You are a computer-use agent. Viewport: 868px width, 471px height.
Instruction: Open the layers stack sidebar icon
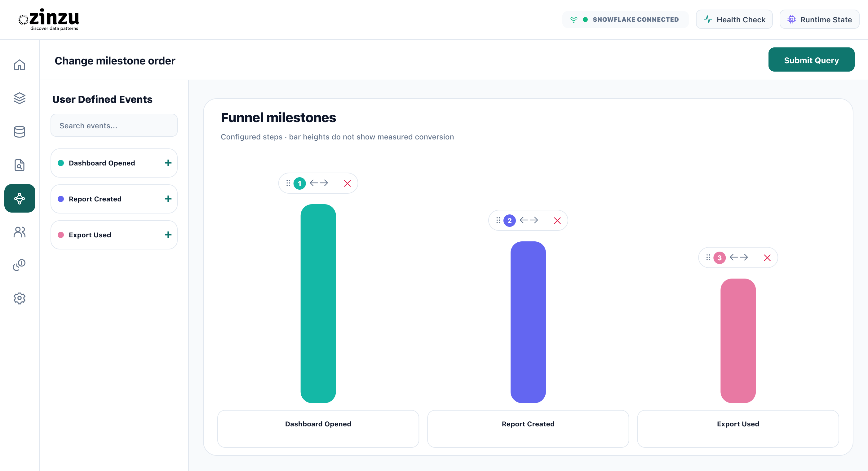pos(20,98)
